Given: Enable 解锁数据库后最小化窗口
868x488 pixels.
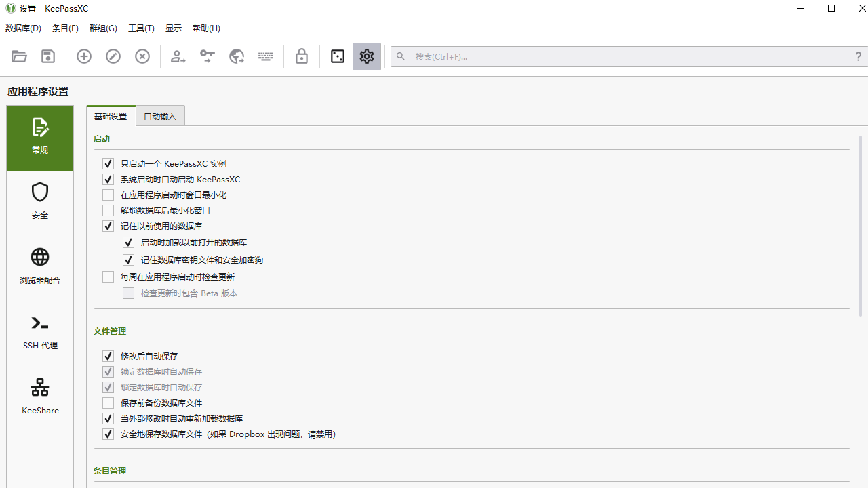Looking at the screenshot, I should pos(108,210).
